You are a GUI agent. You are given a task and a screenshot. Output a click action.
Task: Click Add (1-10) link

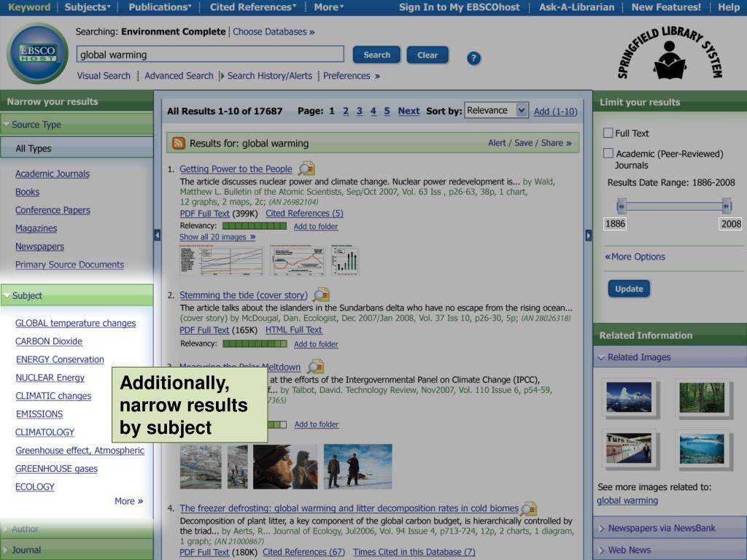[555, 112]
